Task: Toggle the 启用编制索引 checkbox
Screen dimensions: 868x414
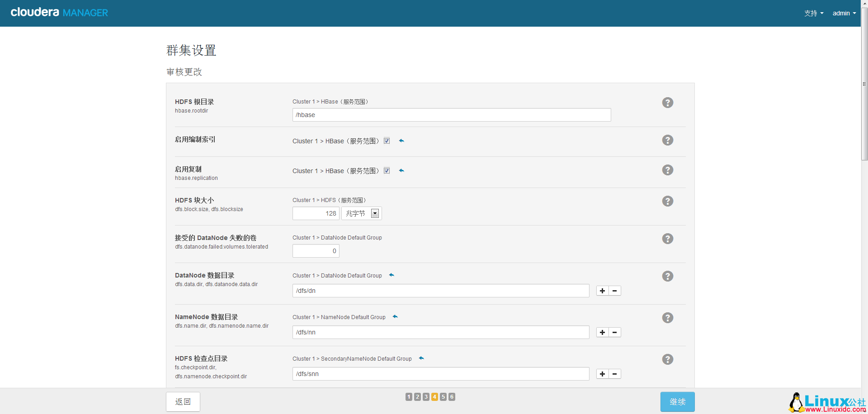Action: [387, 141]
